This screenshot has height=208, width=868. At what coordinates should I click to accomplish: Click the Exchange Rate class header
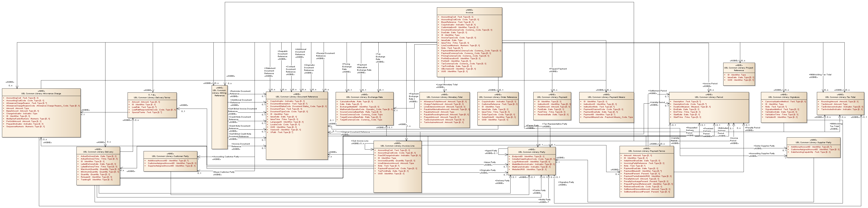click(x=364, y=96)
